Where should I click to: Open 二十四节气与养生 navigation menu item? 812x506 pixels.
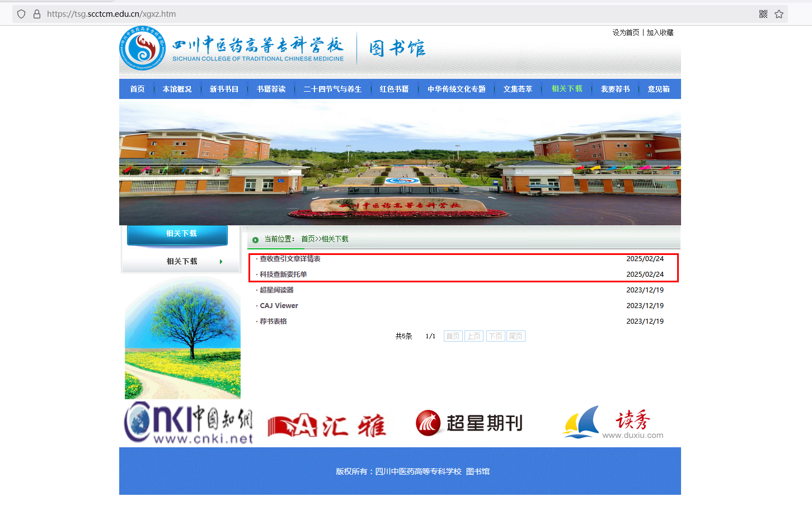pos(332,89)
